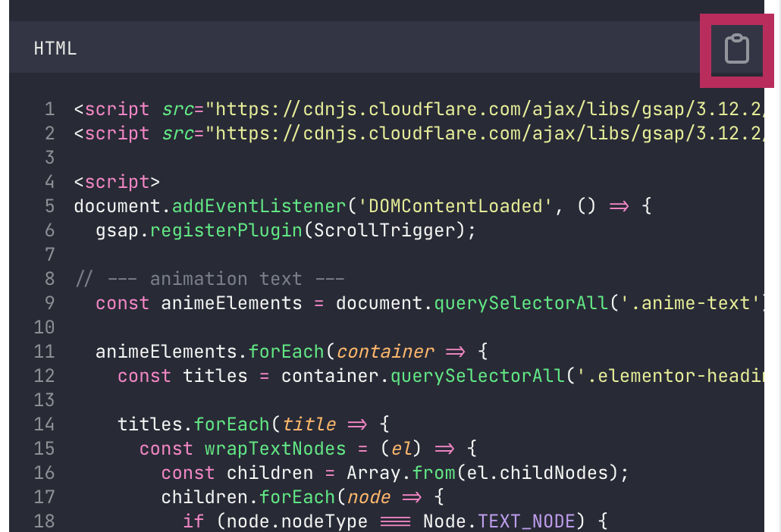This screenshot has width=781, height=532.
Task: Click the gsap URL on line 2
Action: pyautogui.click(x=484, y=133)
